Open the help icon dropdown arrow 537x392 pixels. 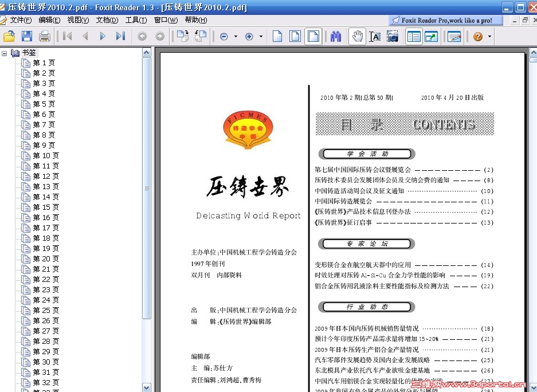point(490,36)
